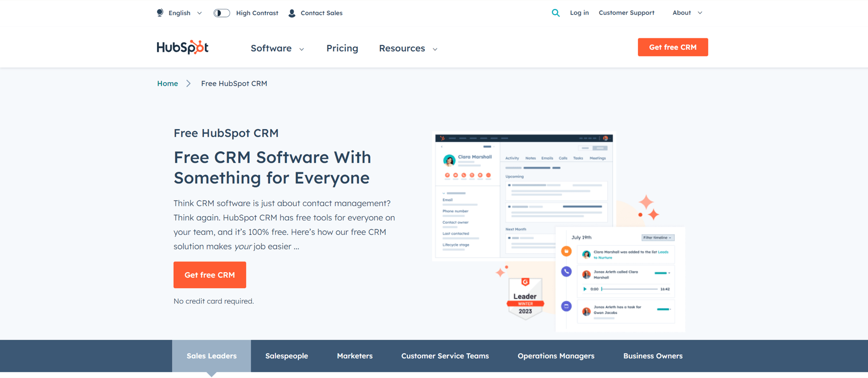Click the breadcrumb chevron separator

(188, 84)
